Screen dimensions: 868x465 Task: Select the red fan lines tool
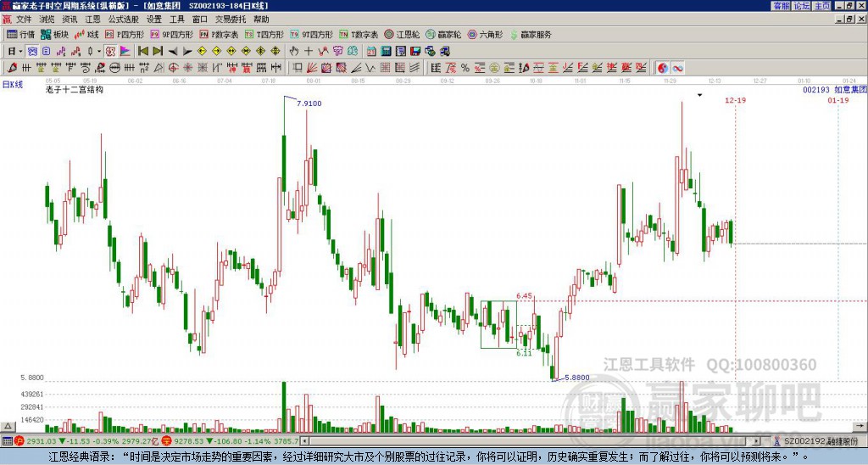pyautogui.click(x=312, y=68)
